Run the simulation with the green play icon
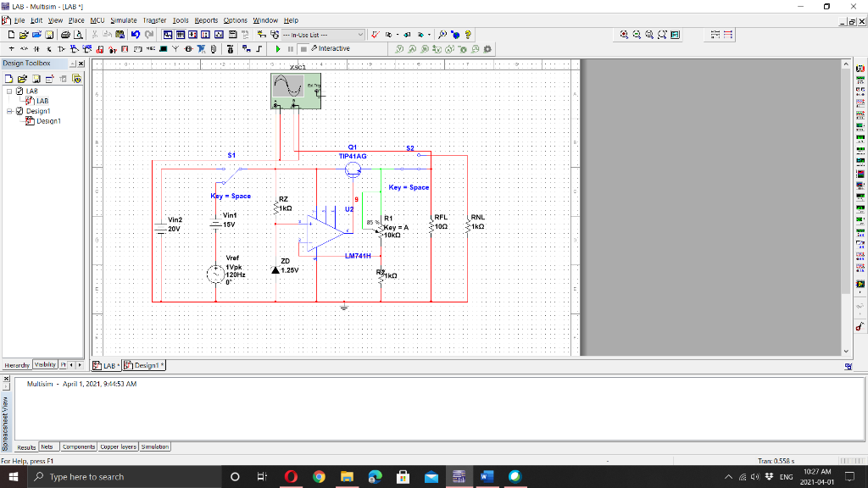 (278, 48)
